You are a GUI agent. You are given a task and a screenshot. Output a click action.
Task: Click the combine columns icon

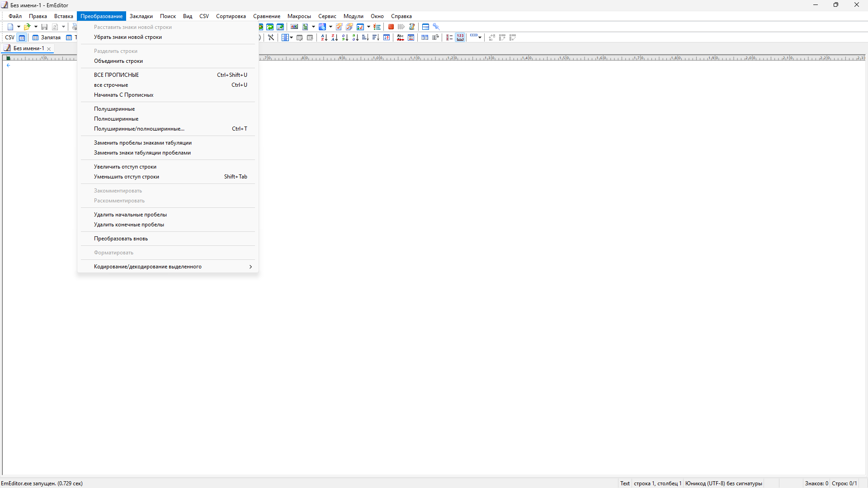pos(435,38)
